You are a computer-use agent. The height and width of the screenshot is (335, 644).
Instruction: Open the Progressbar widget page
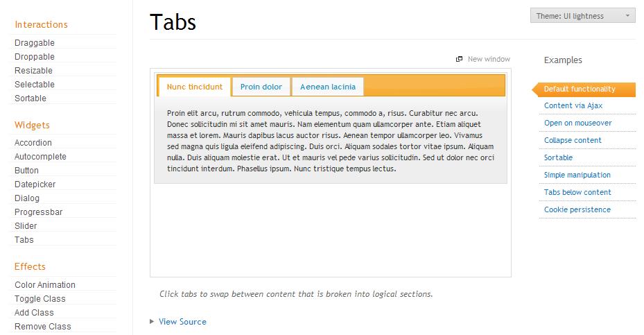tap(38, 212)
